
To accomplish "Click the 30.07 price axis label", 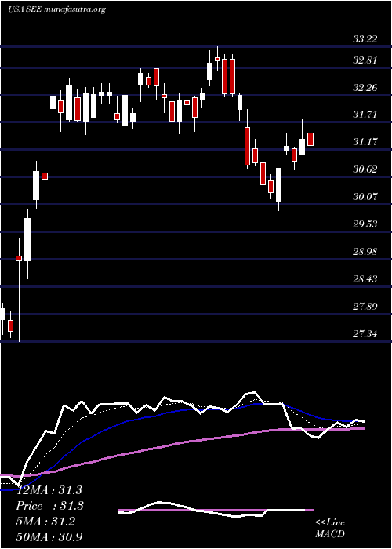I will [365, 196].
